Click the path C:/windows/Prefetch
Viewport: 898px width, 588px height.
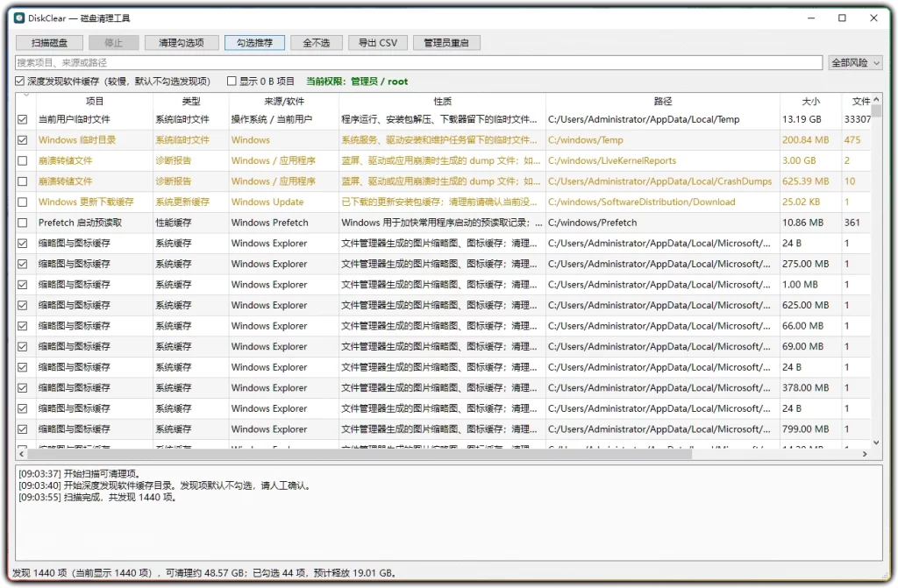[x=592, y=223]
